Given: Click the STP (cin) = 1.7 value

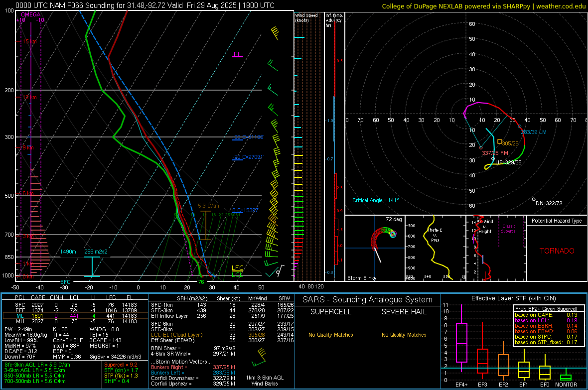Looking at the screenshot, I should coord(121,370).
